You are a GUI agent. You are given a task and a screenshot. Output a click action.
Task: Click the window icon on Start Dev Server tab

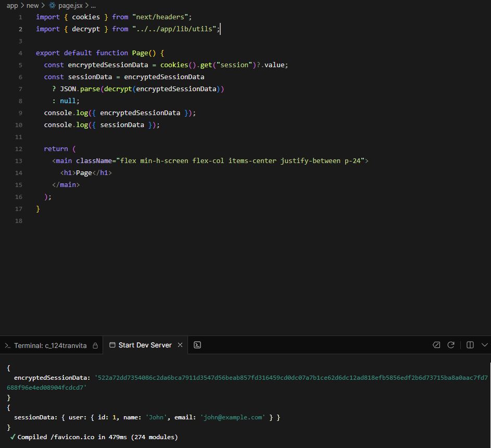(x=112, y=345)
